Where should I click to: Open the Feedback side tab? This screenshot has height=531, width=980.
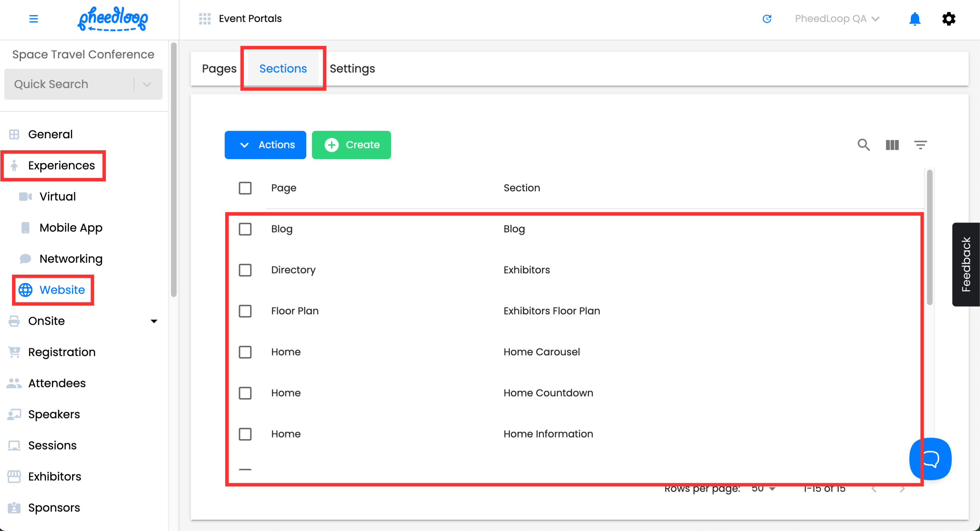coord(966,264)
